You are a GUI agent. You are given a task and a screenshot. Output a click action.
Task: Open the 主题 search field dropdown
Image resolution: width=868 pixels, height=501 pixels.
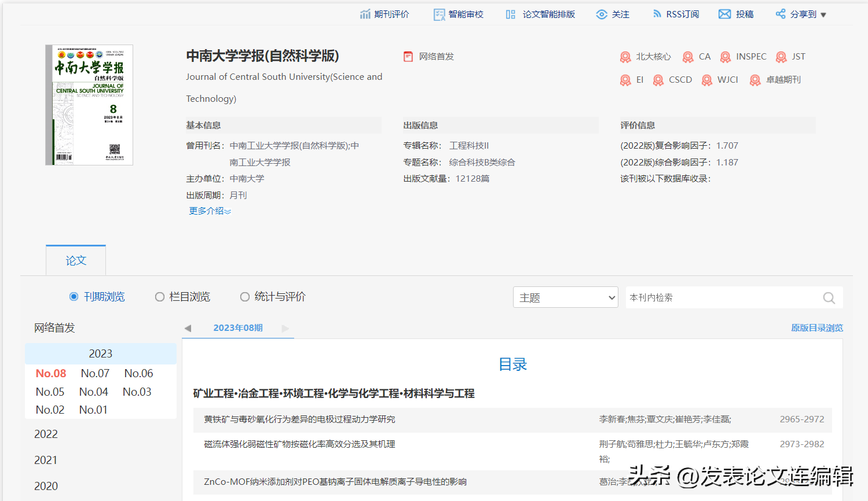(x=566, y=297)
